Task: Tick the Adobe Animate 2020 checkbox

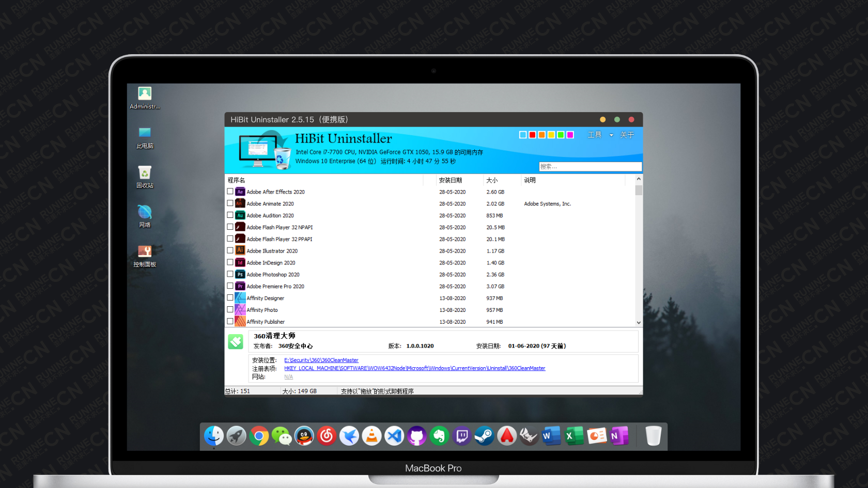Action: pyautogui.click(x=230, y=203)
